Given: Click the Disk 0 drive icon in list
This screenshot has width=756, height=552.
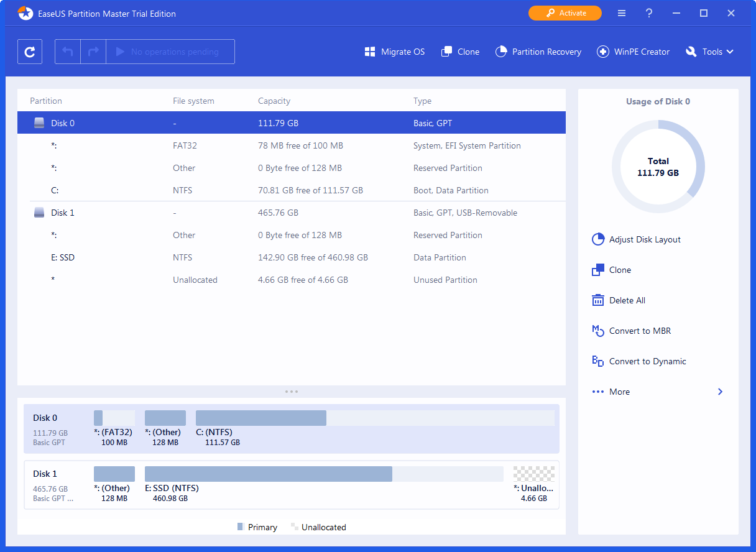Looking at the screenshot, I should (x=39, y=123).
